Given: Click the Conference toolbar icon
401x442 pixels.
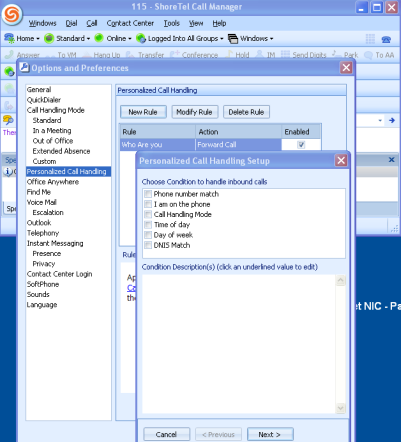Looking at the screenshot, I should click(x=175, y=54).
